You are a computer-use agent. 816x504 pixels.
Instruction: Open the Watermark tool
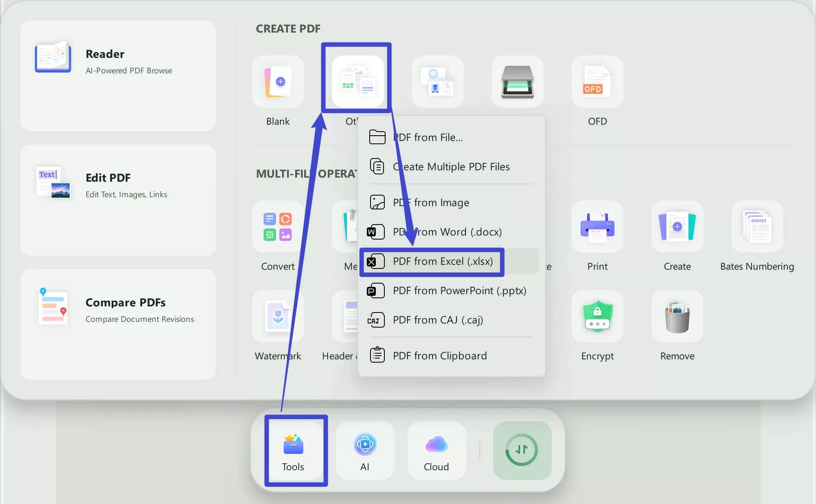tap(278, 317)
